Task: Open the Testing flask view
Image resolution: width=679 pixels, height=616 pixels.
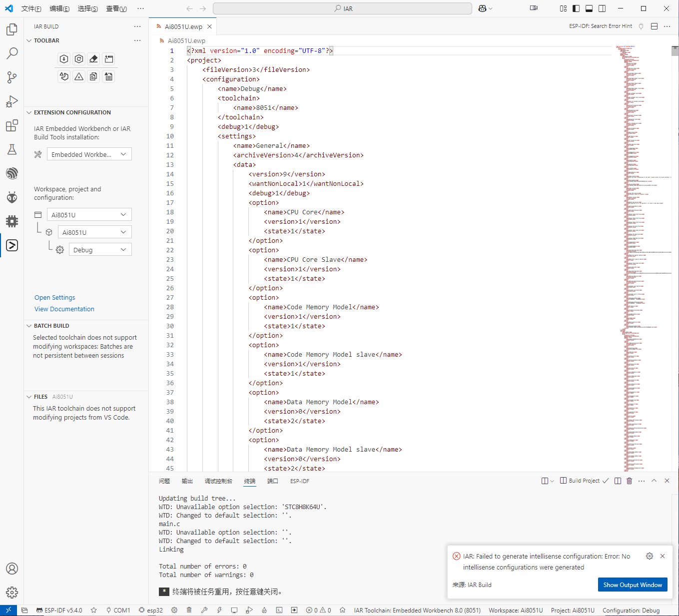Action: tap(12, 149)
